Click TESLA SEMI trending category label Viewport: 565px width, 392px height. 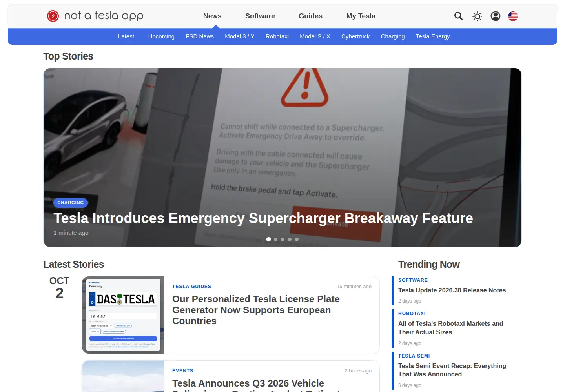click(414, 356)
